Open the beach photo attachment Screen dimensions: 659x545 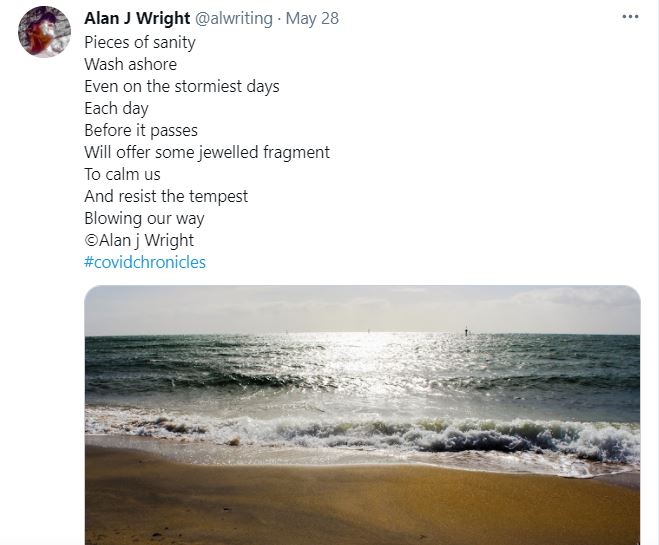tap(362, 400)
